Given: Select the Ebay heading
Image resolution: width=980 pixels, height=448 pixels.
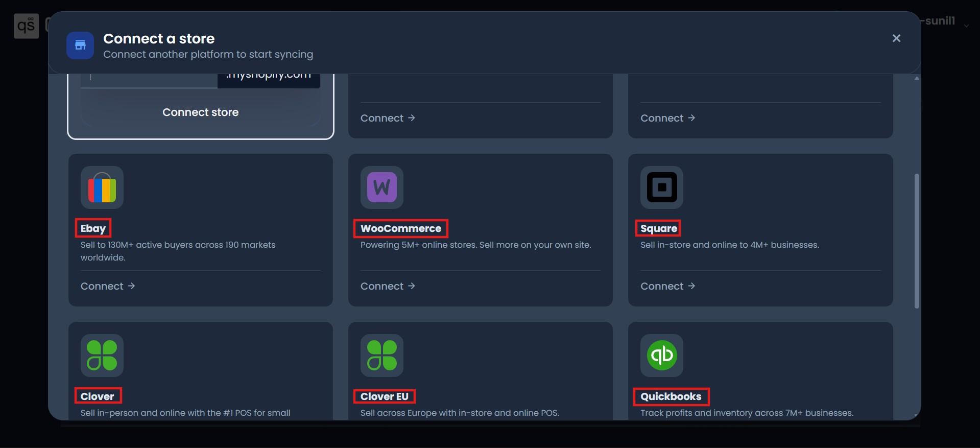Looking at the screenshot, I should [x=93, y=228].
